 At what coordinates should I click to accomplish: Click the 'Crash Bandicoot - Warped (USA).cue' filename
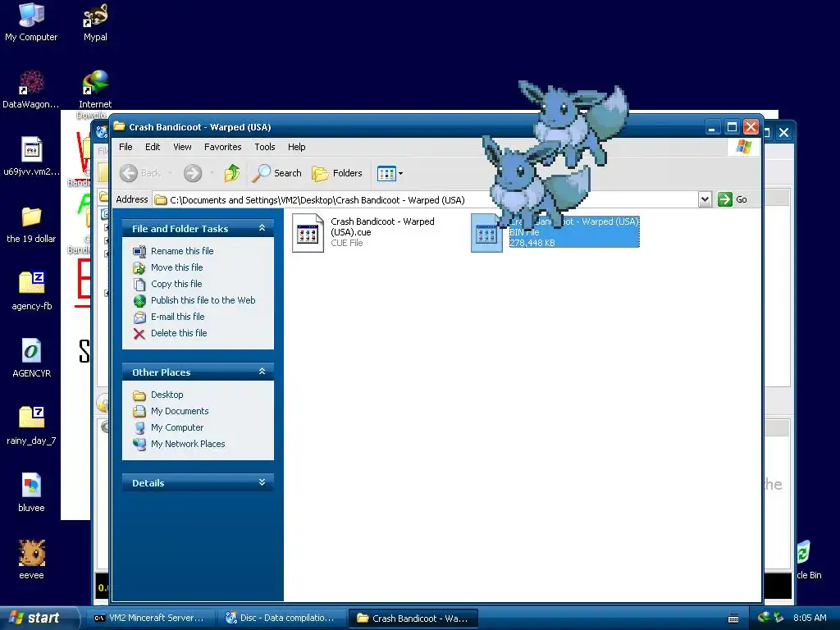pos(382,226)
